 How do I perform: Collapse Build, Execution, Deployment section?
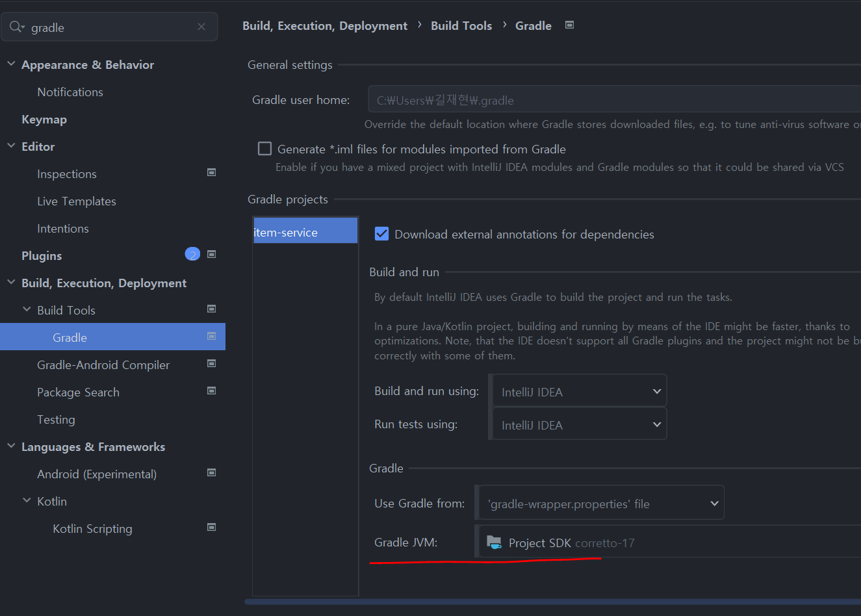[11, 282]
